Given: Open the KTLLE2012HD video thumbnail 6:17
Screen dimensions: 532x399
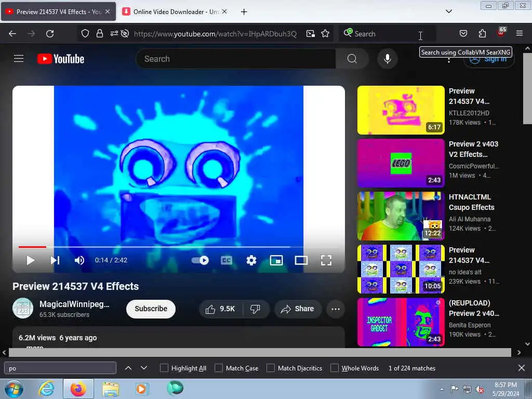Looking at the screenshot, I should [x=401, y=110].
